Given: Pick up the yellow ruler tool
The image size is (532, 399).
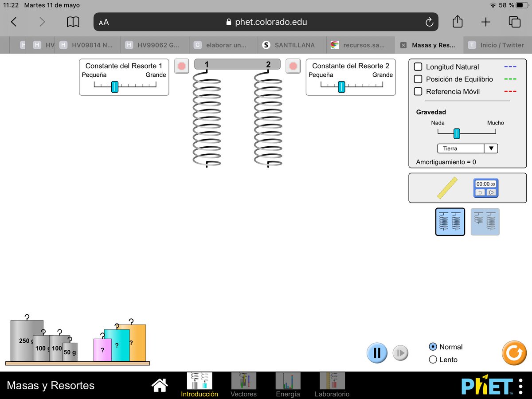Looking at the screenshot, I should pos(447,188).
